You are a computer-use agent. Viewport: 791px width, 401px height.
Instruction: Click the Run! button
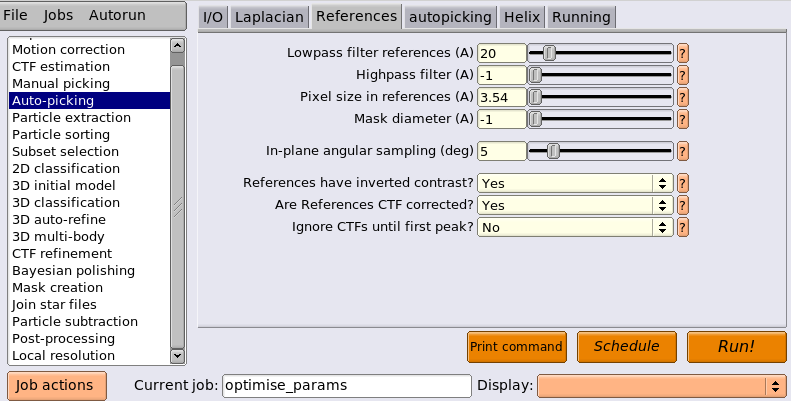click(x=737, y=347)
